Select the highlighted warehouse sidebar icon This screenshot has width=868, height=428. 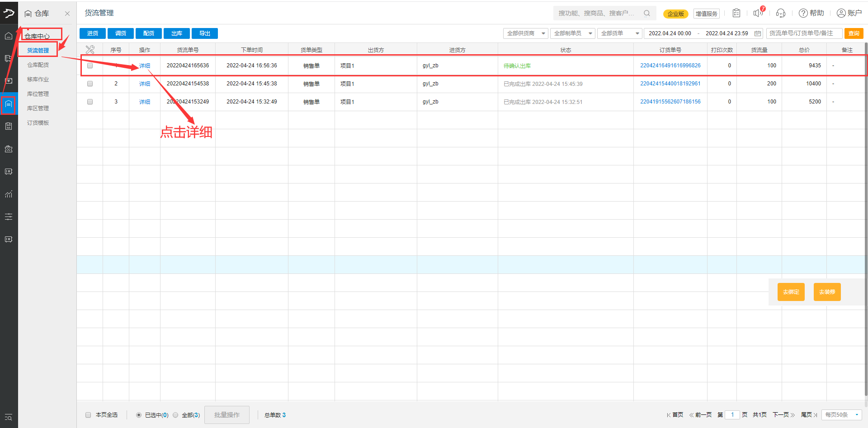click(9, 104)
